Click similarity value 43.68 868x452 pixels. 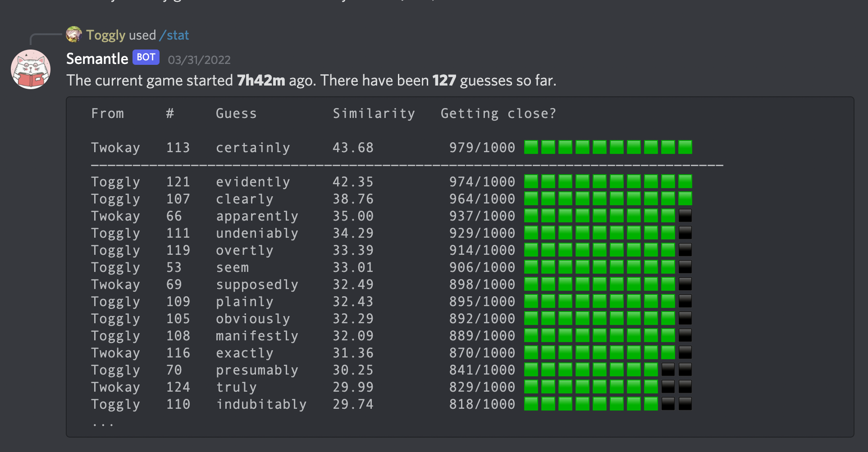coord(353,148)
